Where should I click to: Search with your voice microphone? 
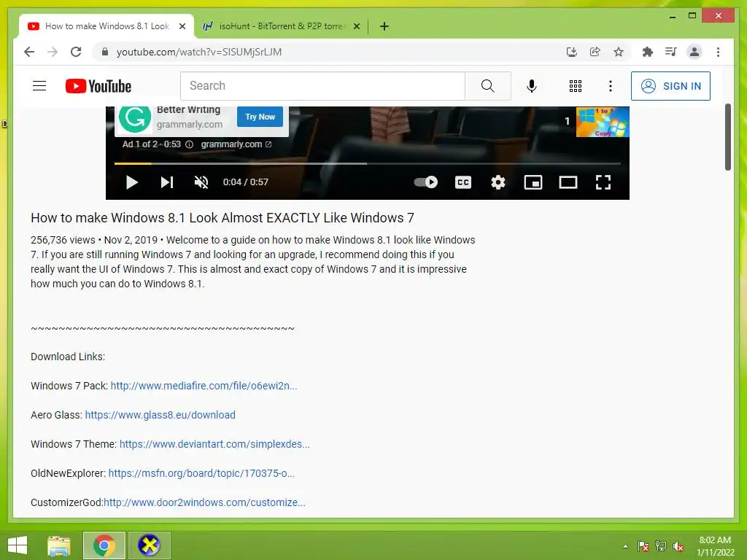pyautogui.click(x=532, y=86)
